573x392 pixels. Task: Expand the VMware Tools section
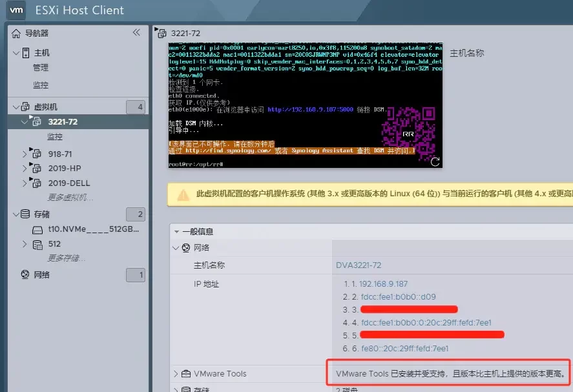[x=176, y=373]
